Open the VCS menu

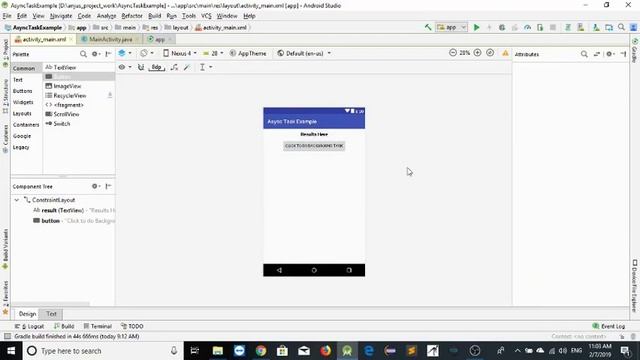(206, 16)
